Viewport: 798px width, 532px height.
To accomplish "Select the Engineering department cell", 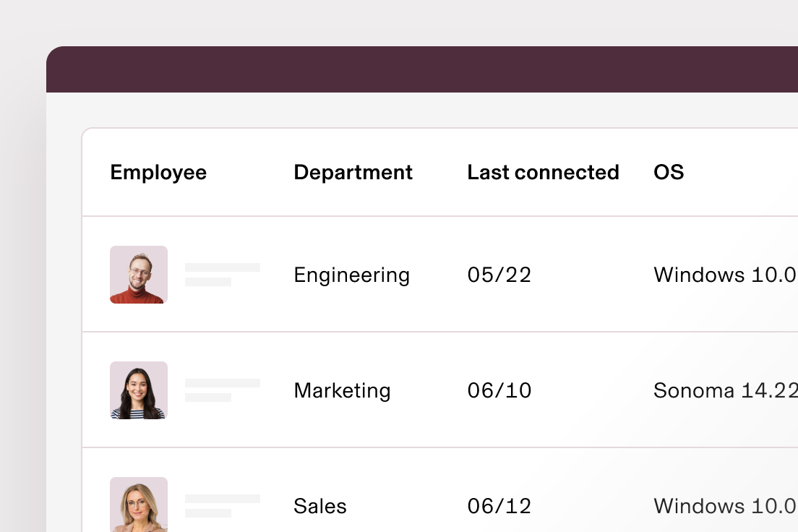I will coord(352,275).
